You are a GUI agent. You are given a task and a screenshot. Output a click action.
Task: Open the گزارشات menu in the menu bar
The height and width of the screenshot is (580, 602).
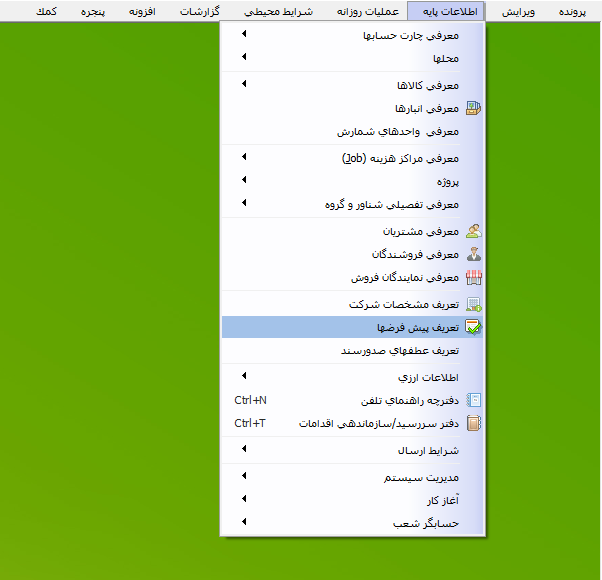pos(202,11)
